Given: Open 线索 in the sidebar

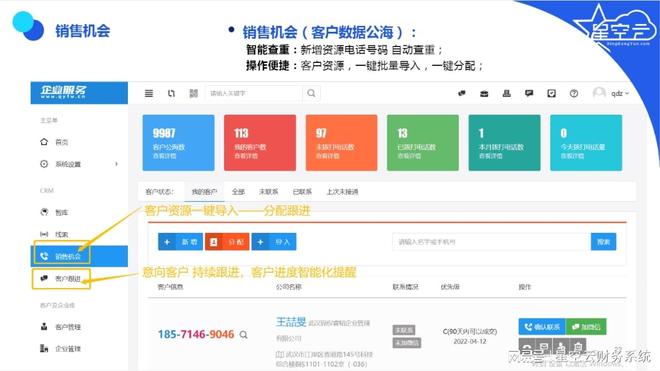Looking at the screenshot, I should pyautogui.click(x=61, y=234).
